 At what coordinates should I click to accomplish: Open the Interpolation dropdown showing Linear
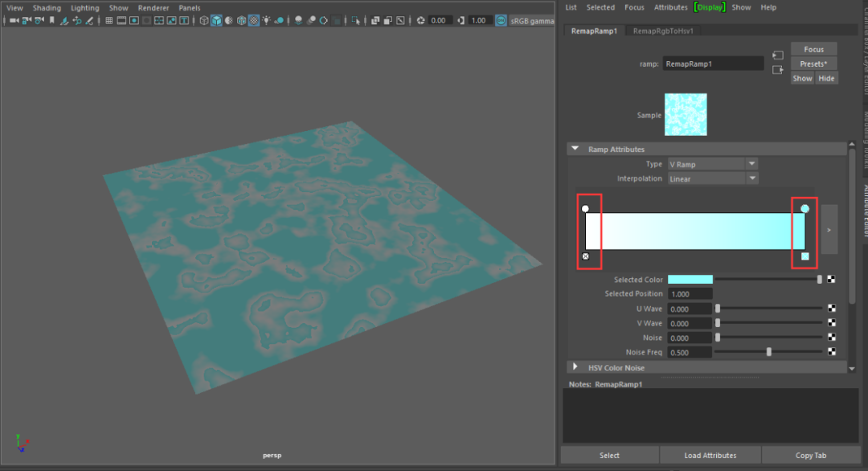tap(712, 178)
